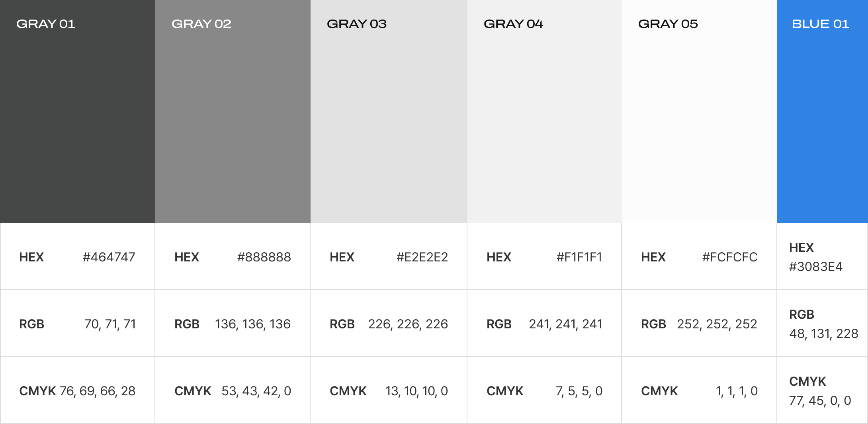Pick the GRAY 03 swatch block
Screen dimensions: 868x424
389,112
